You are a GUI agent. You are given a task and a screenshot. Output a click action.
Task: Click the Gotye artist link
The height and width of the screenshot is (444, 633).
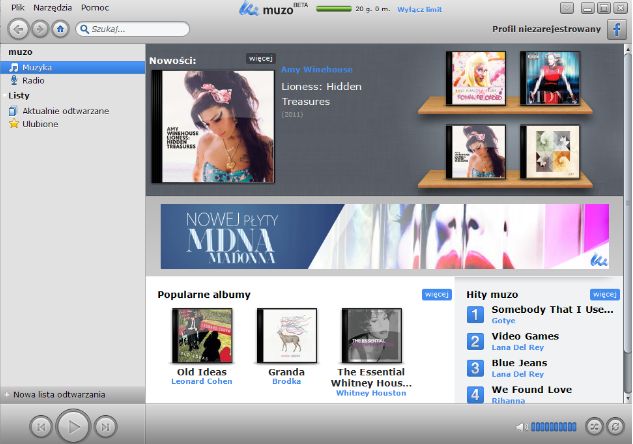(503, 320)
